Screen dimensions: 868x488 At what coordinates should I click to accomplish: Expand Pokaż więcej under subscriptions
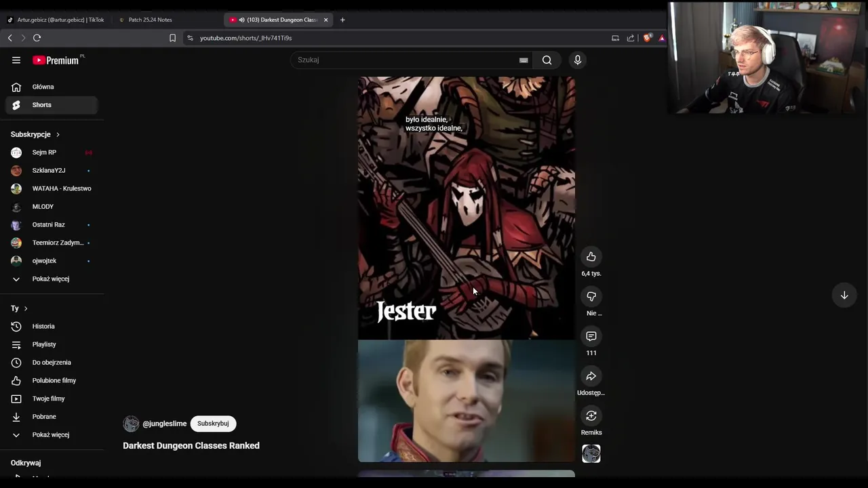pyautogui.click(x=52, y=279)
